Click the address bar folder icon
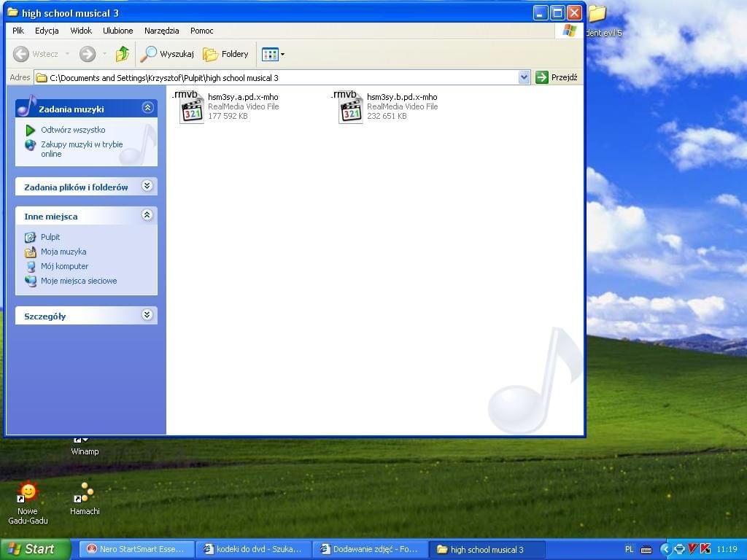The height and width of the screenshot is (560, 747). point(42,77)
